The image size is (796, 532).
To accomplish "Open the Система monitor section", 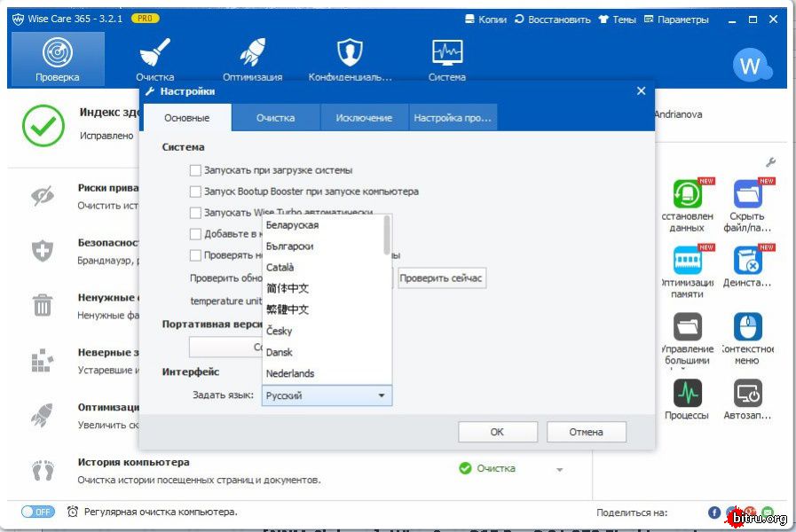I will 446,59.
